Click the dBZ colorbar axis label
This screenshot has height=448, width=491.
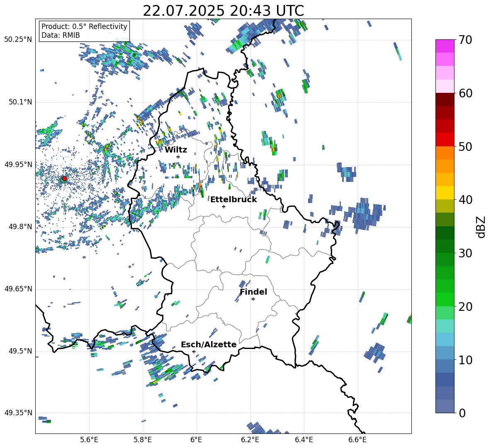[481, 227]
